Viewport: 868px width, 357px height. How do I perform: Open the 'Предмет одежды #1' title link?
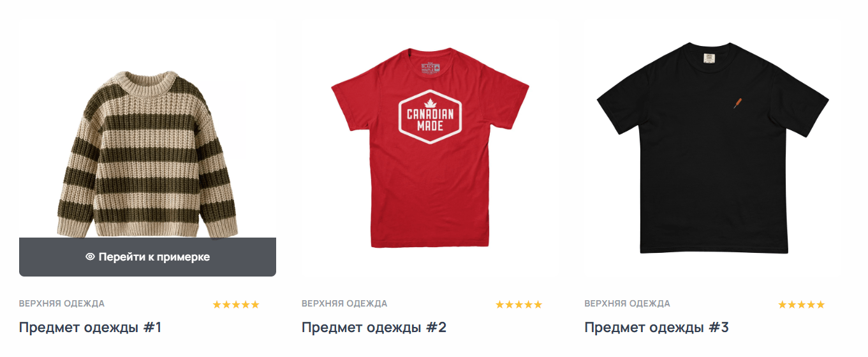point(91,328)
